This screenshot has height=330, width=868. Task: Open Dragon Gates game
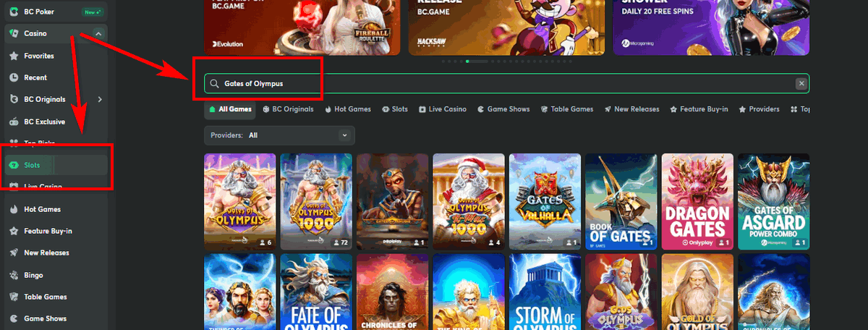697,201
